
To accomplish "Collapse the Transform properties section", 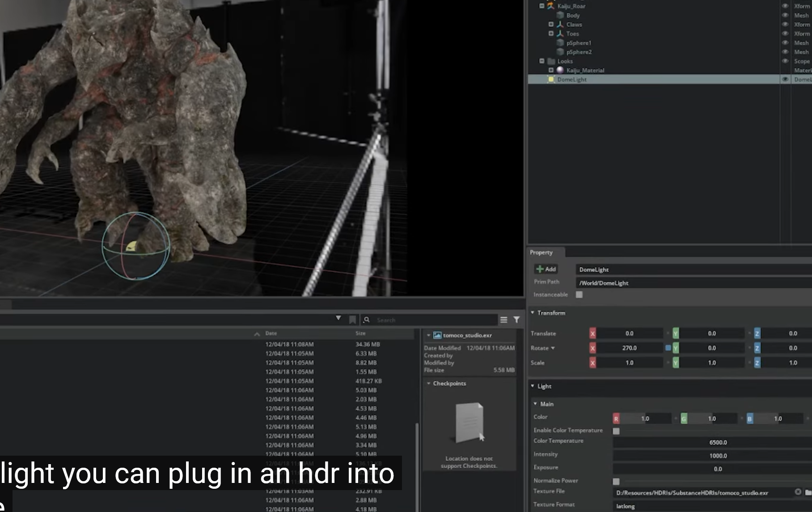I will pos(533,313).
